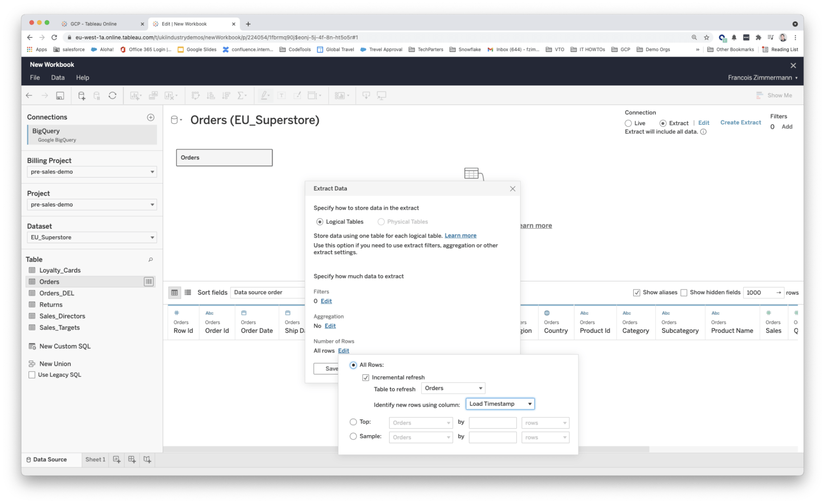The image size is (825, 504).
Task: Click View Data icon on Orders table
Action: pos(148,282)
